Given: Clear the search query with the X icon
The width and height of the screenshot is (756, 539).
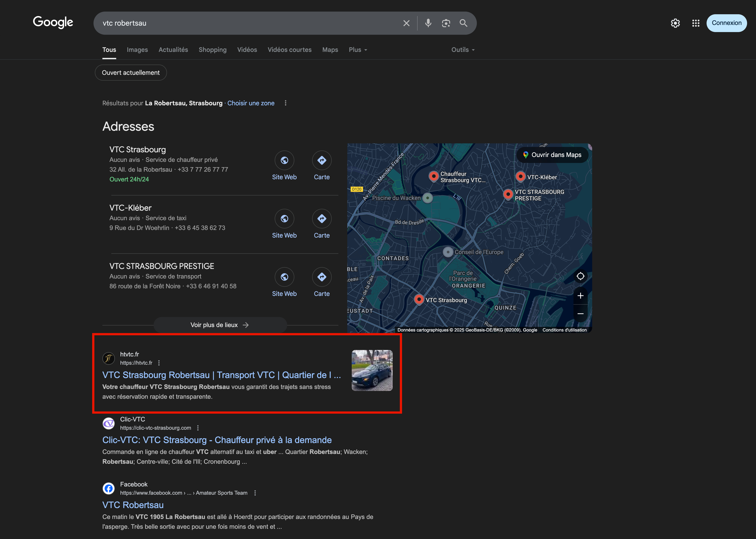Looking at the screenshot, I should (406, 23).
